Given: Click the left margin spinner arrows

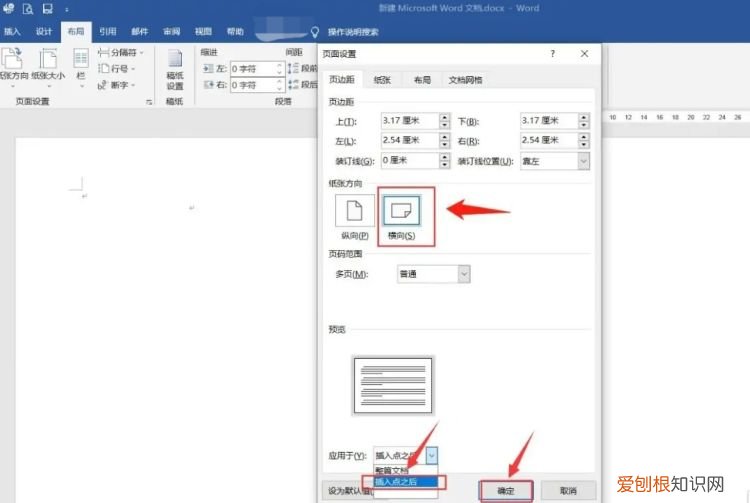Looking at the screenshot, I should [444, 140].
